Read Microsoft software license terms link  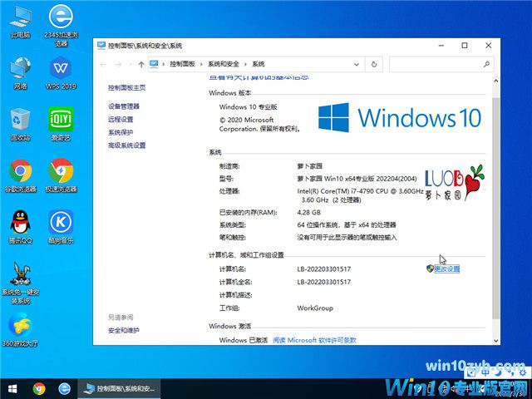314,340
